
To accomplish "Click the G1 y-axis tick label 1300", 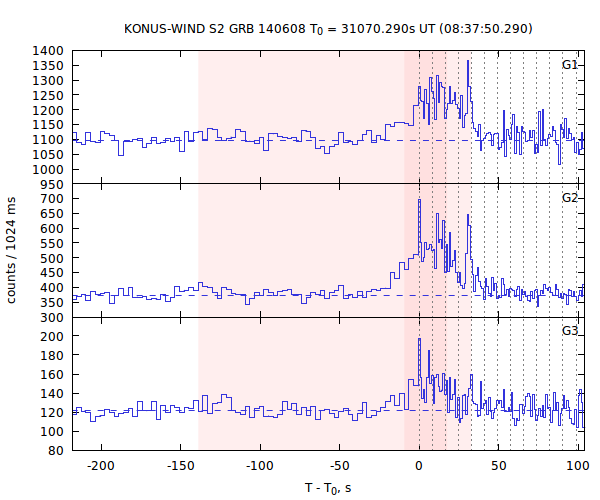I will [x=48, y=81].
